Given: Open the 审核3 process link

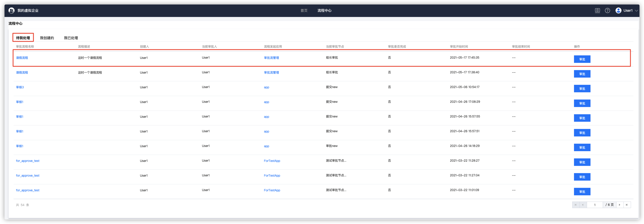Looking at the screenshot, I should pos(20,87).
